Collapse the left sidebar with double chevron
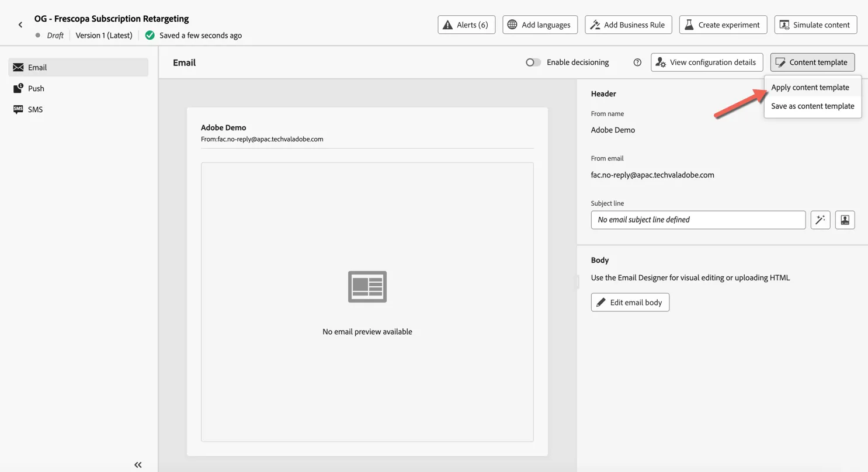This screenshot has width=868, height=472. (x=138, y=465)
